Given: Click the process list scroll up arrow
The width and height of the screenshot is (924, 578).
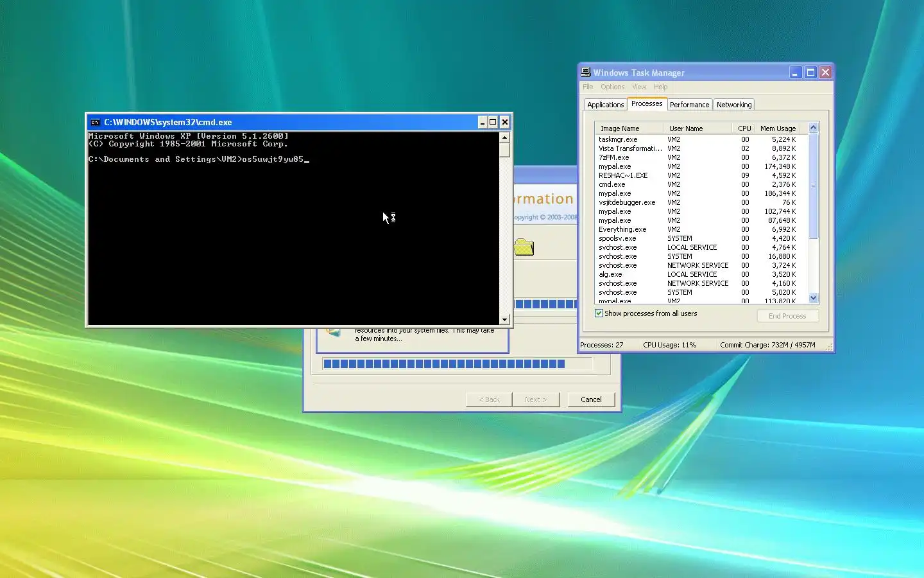Looking at the screenshot, I should pos(814,127).
